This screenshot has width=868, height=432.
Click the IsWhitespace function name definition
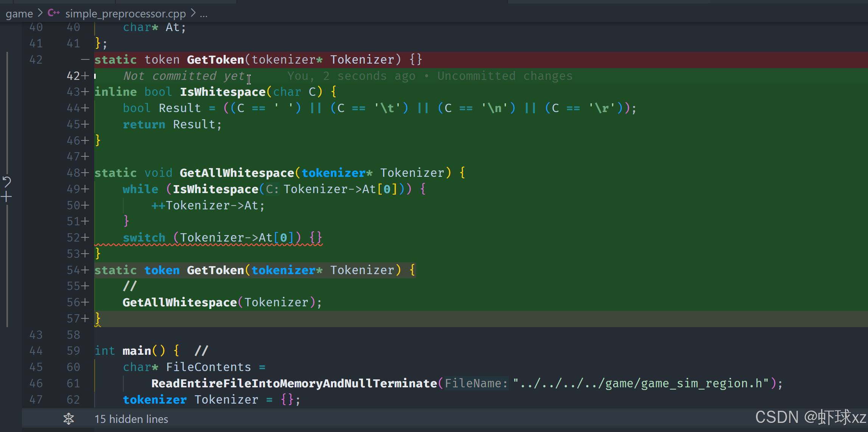point(222,92)
